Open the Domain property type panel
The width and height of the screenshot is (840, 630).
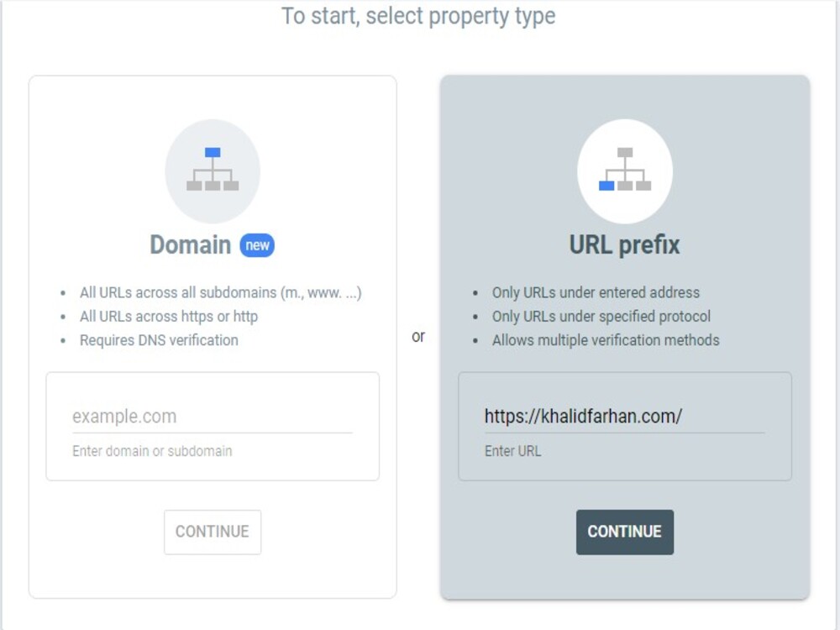pyautogui.click(x=213, y=336)
